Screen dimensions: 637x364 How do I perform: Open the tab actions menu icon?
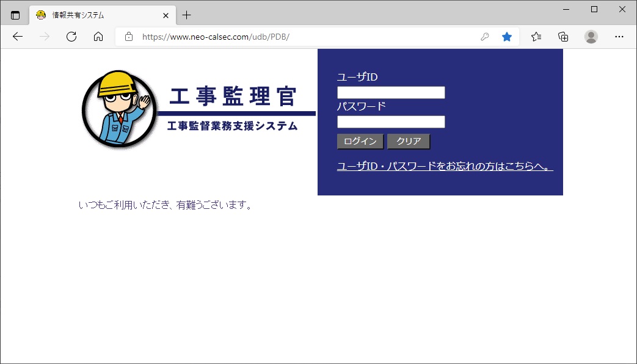coord(15,15)
